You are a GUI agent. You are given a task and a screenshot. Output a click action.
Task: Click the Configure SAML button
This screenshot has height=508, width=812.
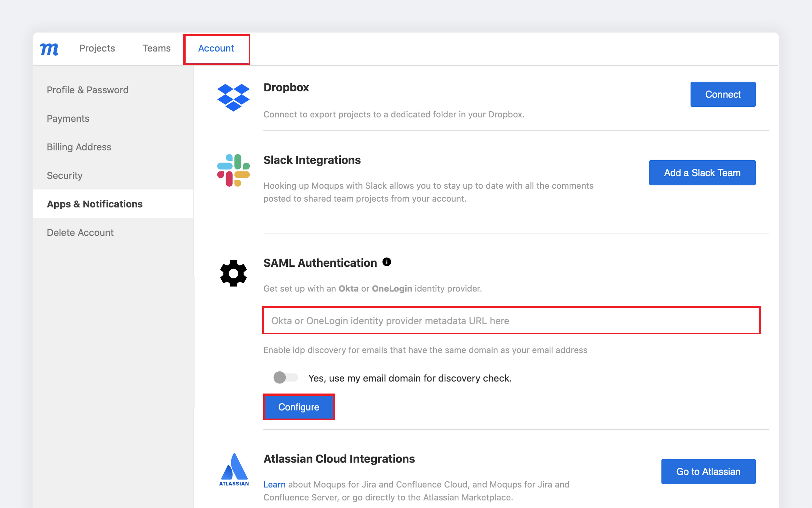tap(298, 407)
